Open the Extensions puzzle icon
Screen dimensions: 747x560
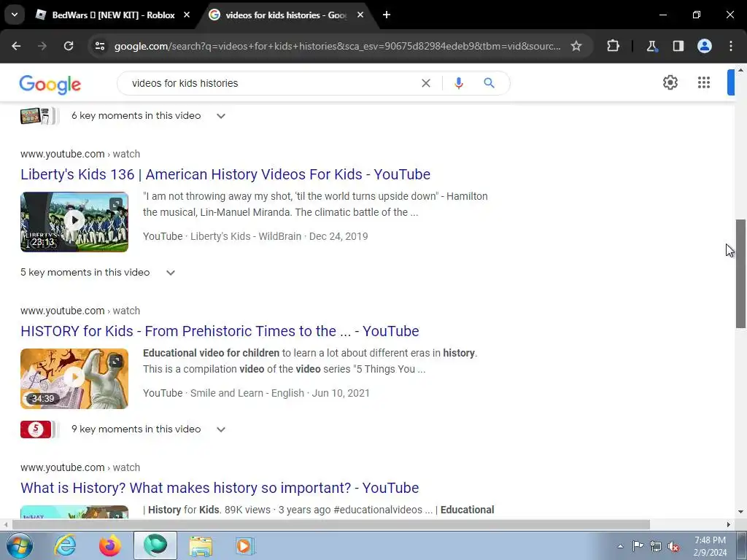(x=613, y=46)
